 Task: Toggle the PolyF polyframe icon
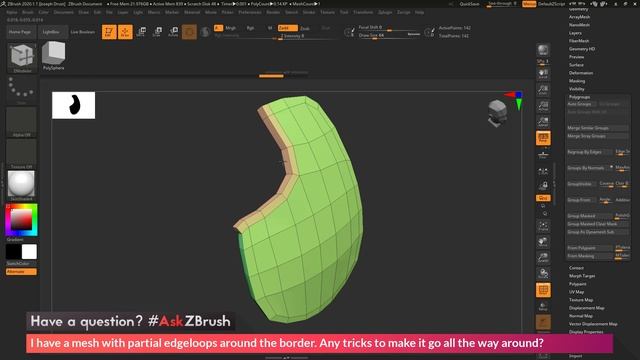543,290
